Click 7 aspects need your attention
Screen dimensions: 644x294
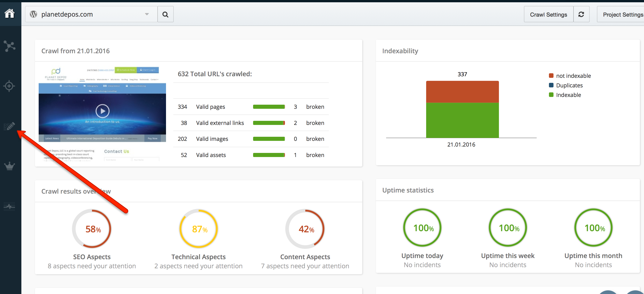tap(305, 266)
